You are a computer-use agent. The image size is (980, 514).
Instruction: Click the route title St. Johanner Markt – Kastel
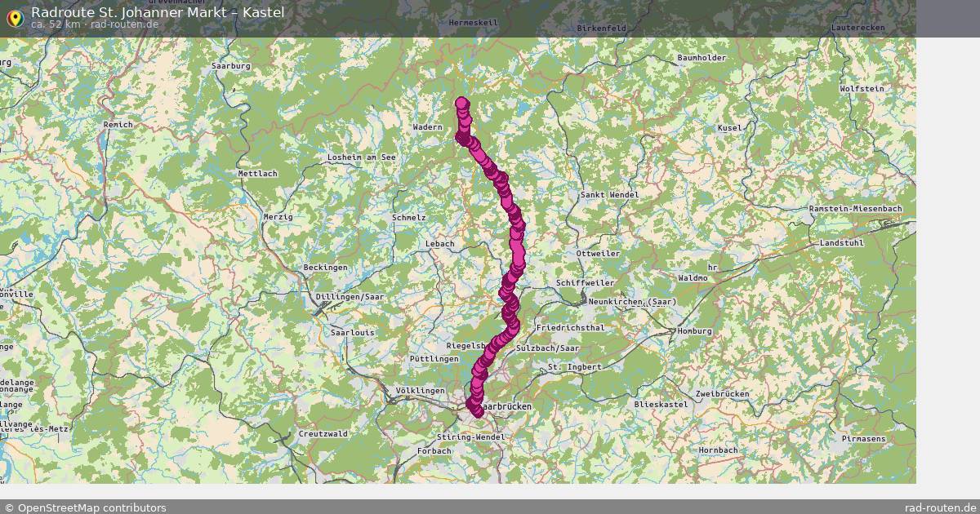click(158, 12)
